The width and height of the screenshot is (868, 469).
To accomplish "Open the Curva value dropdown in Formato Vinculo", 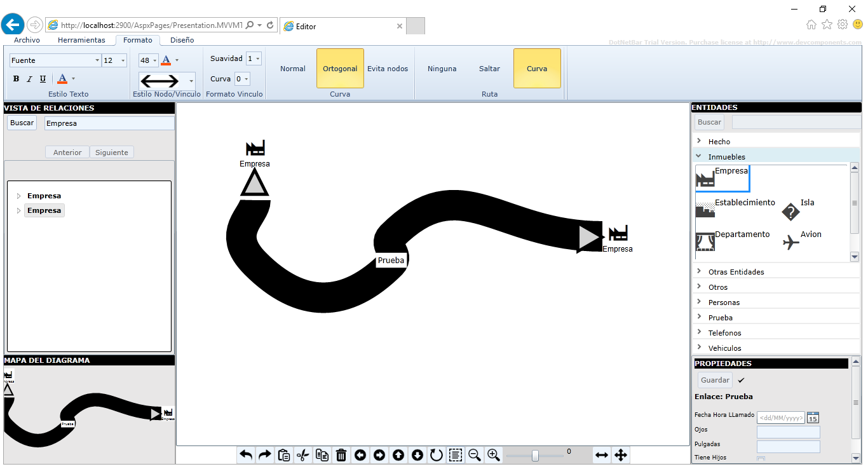I will 246,79.
